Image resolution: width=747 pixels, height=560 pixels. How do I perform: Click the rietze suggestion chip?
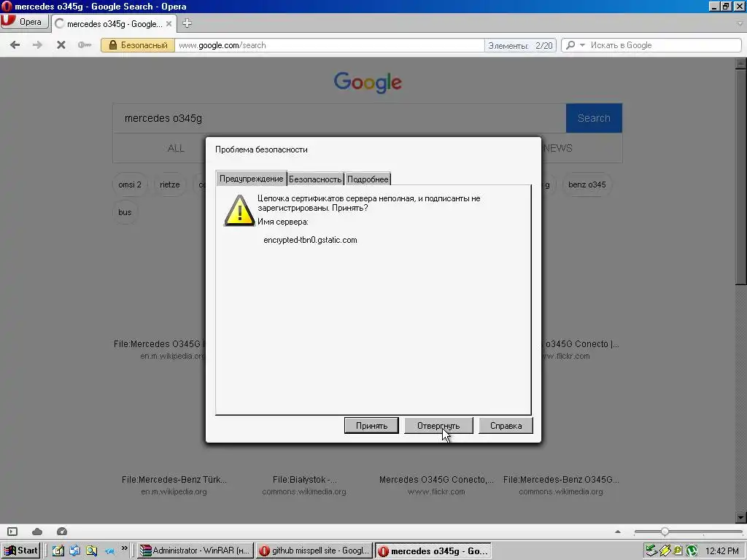169,184
